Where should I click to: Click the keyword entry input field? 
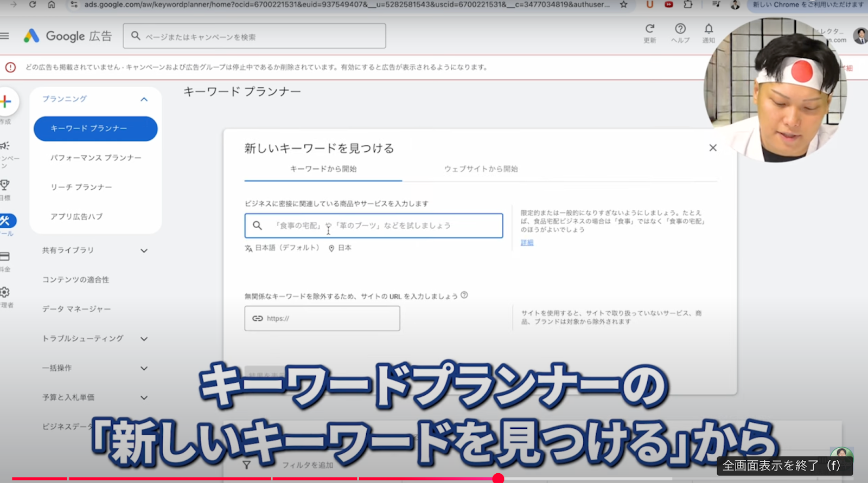pyautogui.click(x=374, y=226)
